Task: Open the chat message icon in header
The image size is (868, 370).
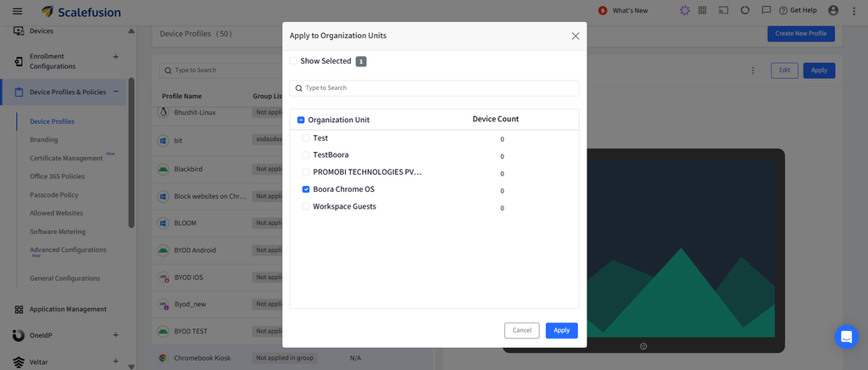Action: click(x=766, y=10)
